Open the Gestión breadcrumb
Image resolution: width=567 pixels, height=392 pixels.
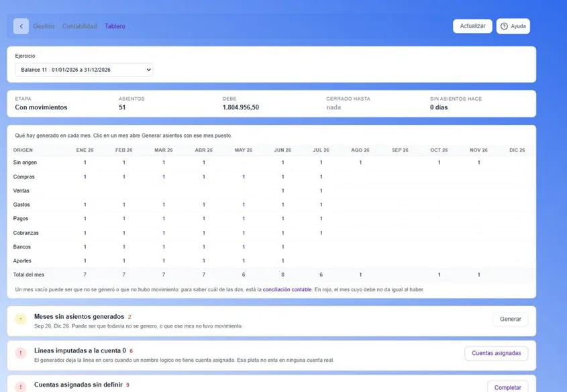[44, 26]
